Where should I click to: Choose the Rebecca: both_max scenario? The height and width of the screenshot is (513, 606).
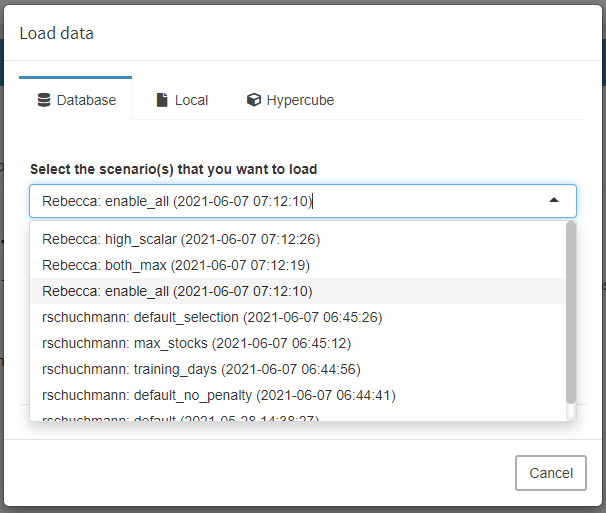[176, 265]
